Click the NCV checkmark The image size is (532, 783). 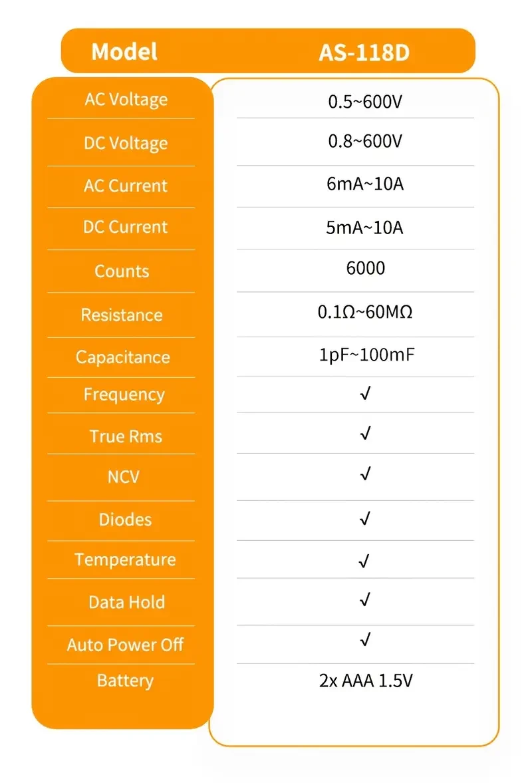click(x=364, y=474)
